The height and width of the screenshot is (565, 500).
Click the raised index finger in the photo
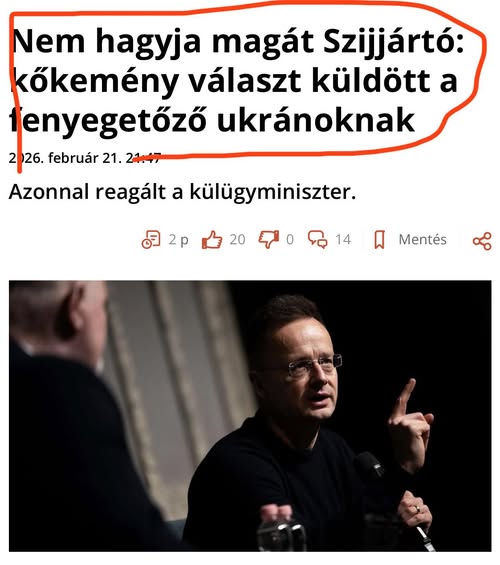[403, 397]
